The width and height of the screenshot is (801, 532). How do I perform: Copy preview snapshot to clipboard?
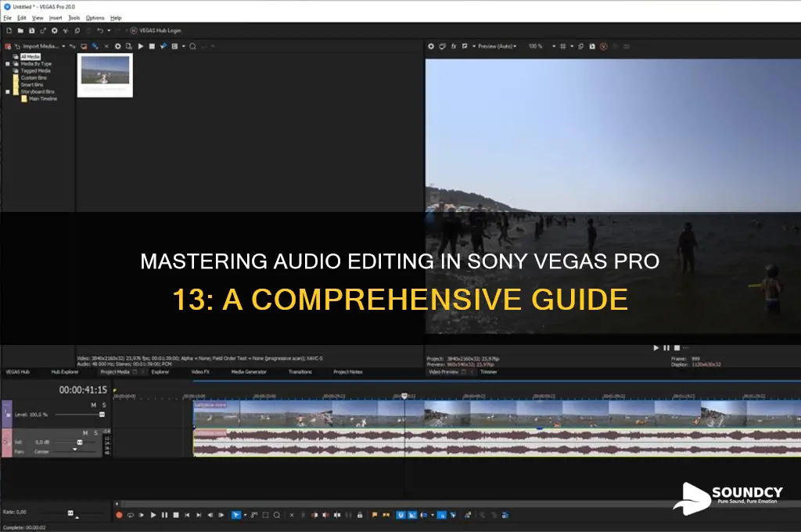tap(581, 46)
